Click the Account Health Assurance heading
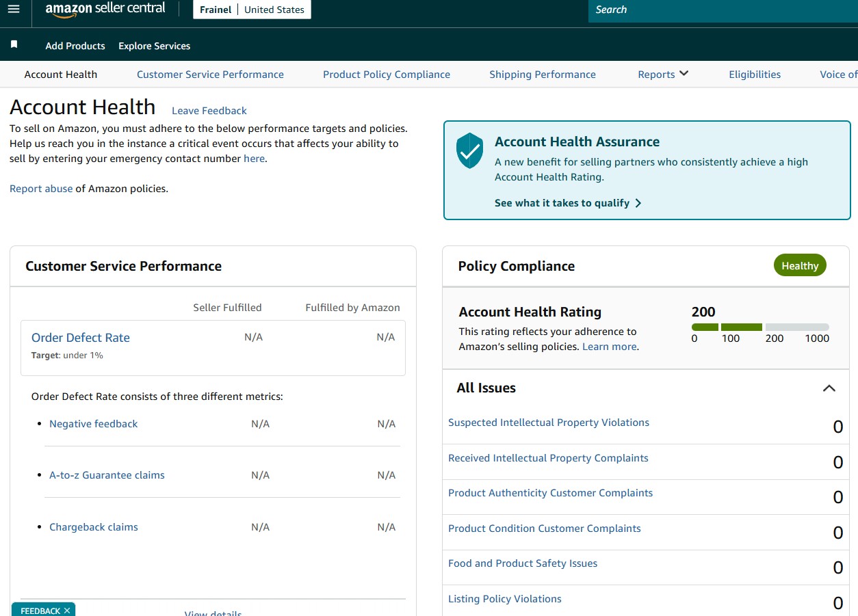858x616 pixels. tap(577, 142)
